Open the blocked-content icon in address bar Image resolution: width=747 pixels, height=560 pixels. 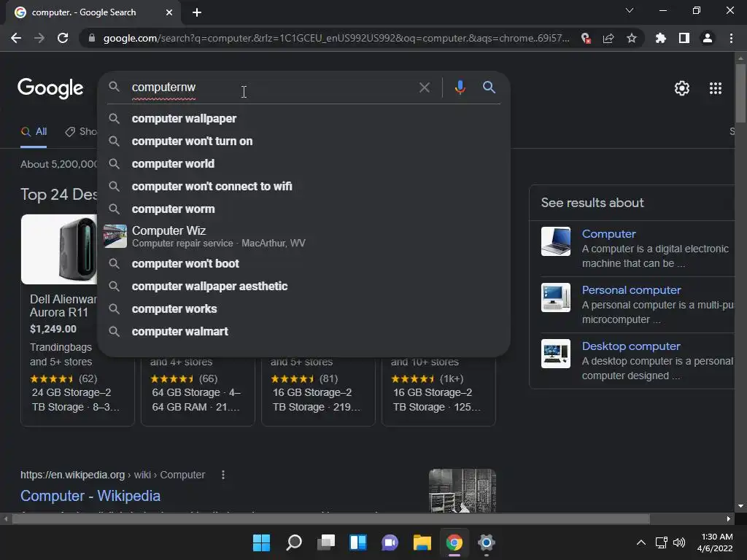pyautogui.click(x=586, y=38)
